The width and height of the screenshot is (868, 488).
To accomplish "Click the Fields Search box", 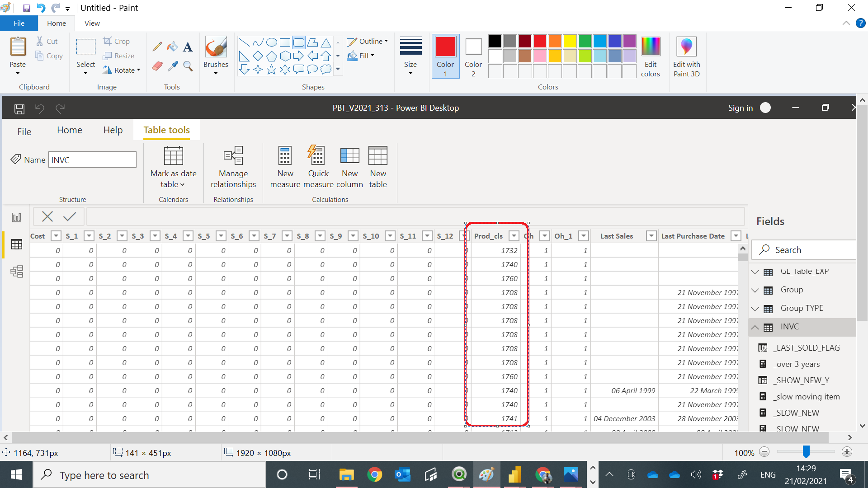I will (804, 250).
